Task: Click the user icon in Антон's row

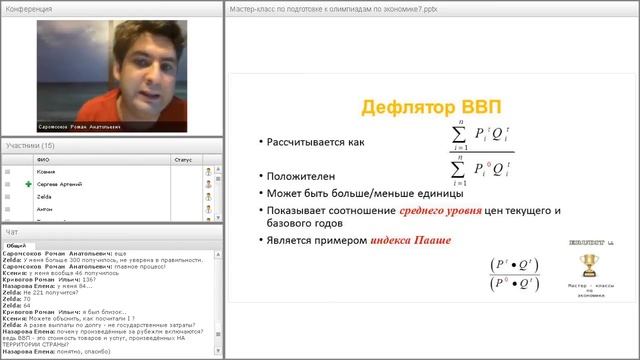Action: [209, 209]
